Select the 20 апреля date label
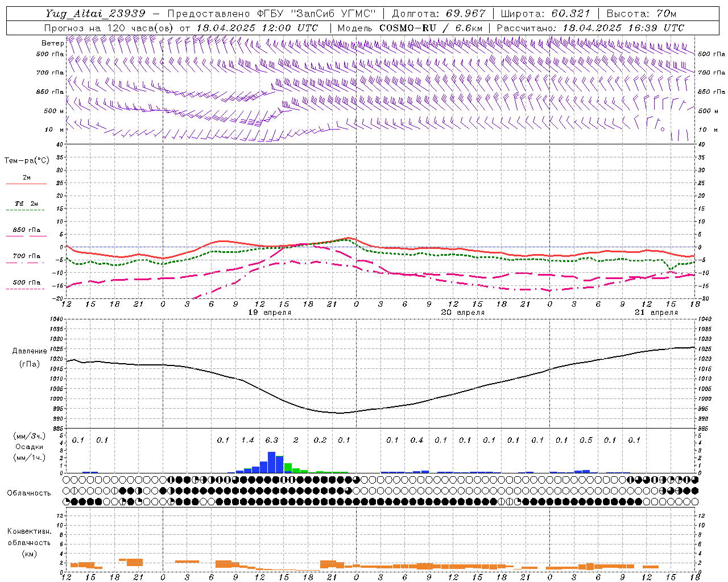This screenshot has width=728, height=582. click(x=463, y=313)
